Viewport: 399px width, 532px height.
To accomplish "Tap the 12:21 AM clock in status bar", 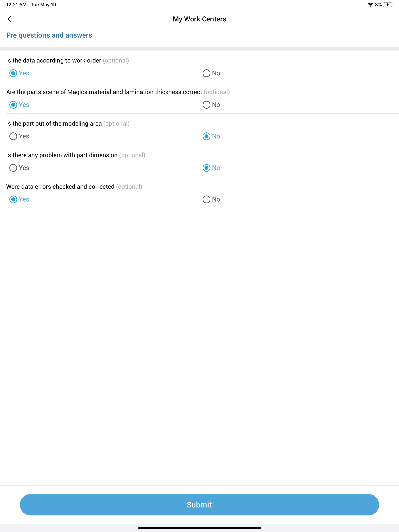I will point(16,4).
